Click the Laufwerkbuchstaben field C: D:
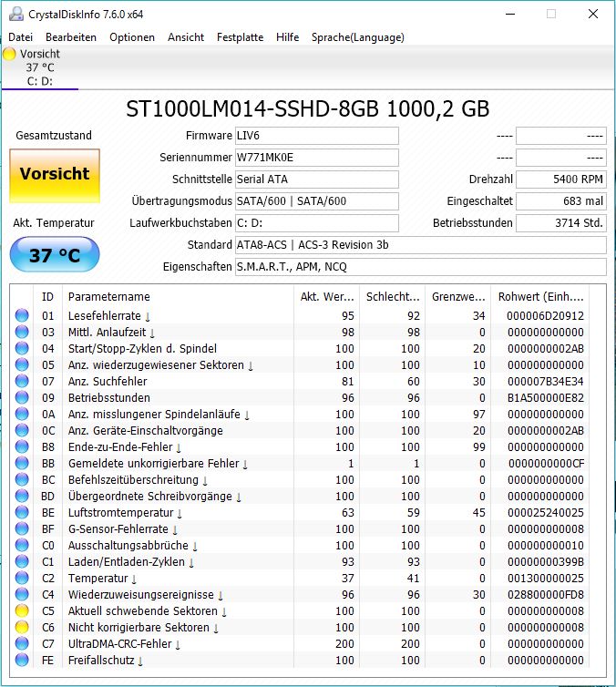The image size is (616, 687). click(x=317, y=223)
